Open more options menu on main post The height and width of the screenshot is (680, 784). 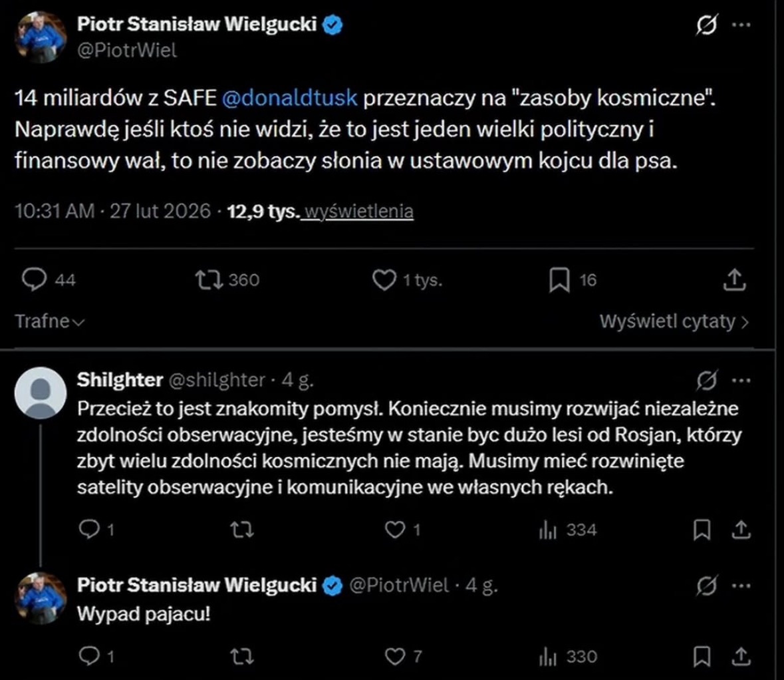[x=741, y=26]
